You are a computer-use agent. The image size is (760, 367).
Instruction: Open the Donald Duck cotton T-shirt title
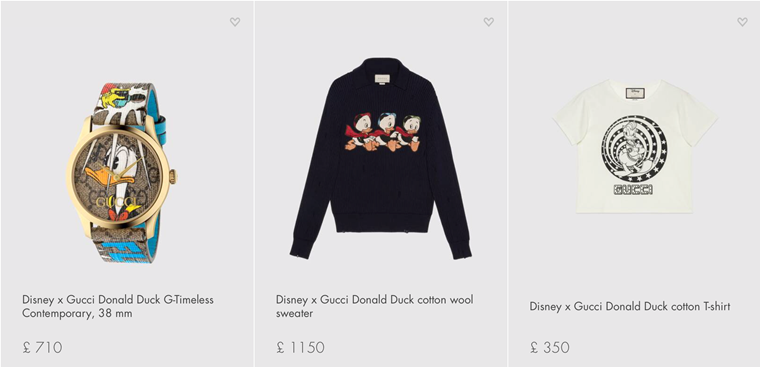[630, 306]
